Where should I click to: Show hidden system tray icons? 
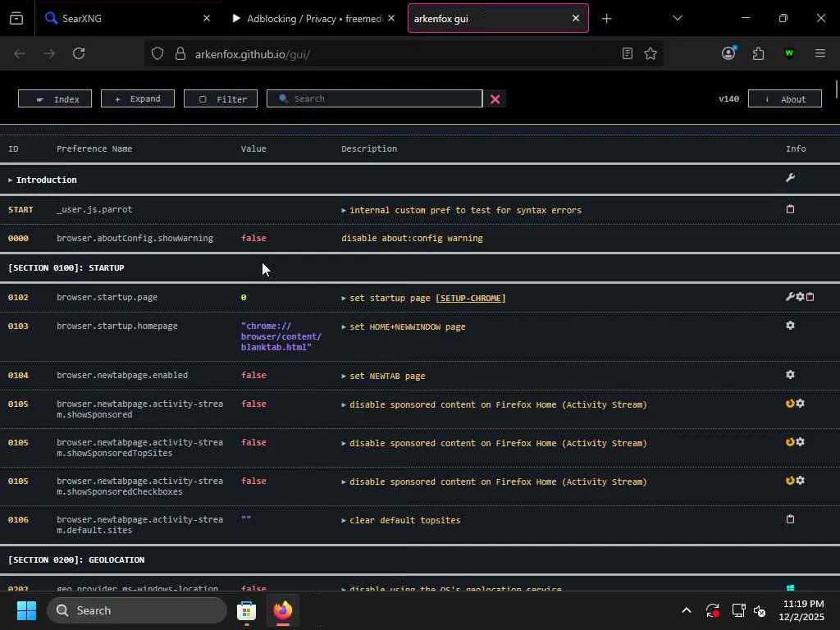pyautogui.click(x=687, y=610)
